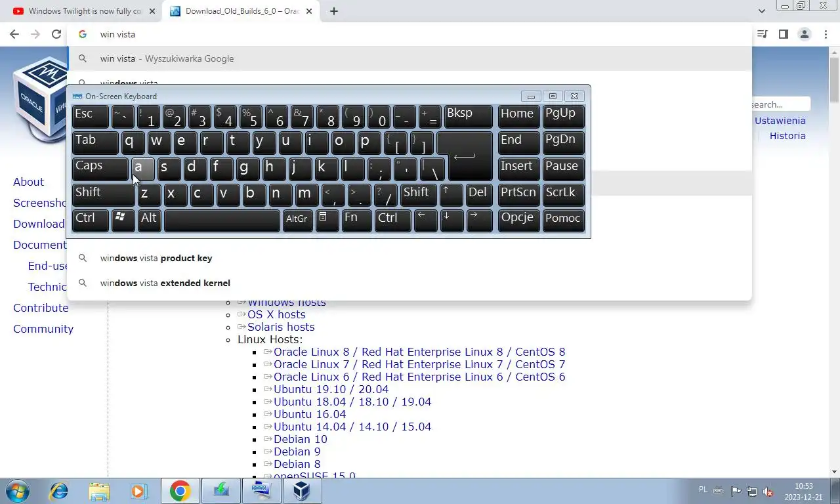The height and width of the screenshot is (504, 840).
Task: Open the OS X hosts download link
Action: [276, 314]
